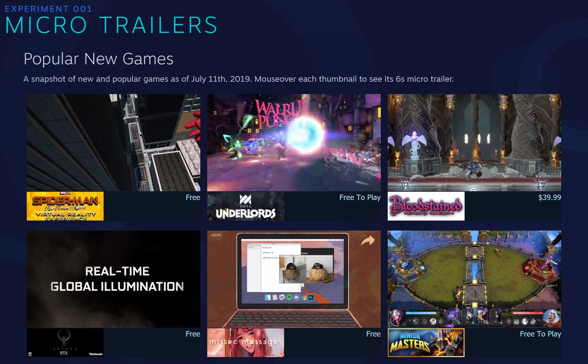Open the Spider-Man Far From Home micro trailer thumbnail
This screenshot has height=364, width=588.
pyautogui.click(x=113, y=143)
